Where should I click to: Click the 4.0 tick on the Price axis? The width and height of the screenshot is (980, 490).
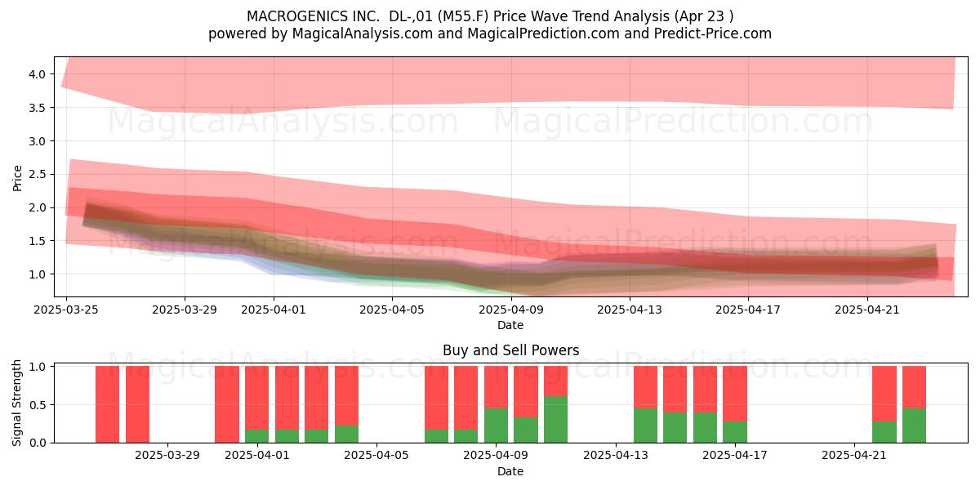point(36,74)
